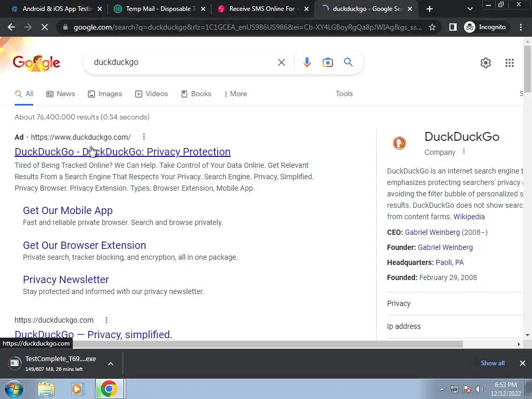This screenshot has height=399, width=532.
Task: Switch to Android & iOS App Testing tab
Action: coord(56,9)
